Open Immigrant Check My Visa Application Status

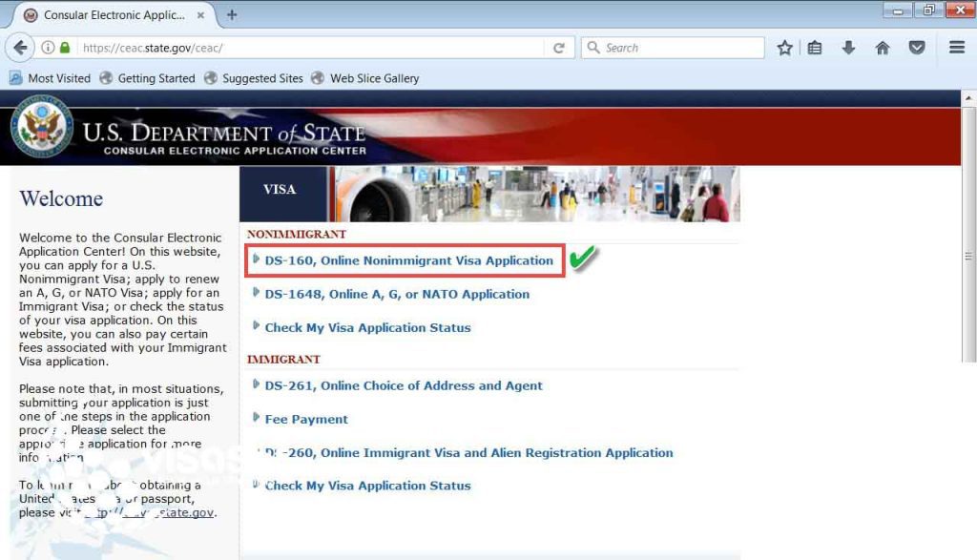[367, 486]
